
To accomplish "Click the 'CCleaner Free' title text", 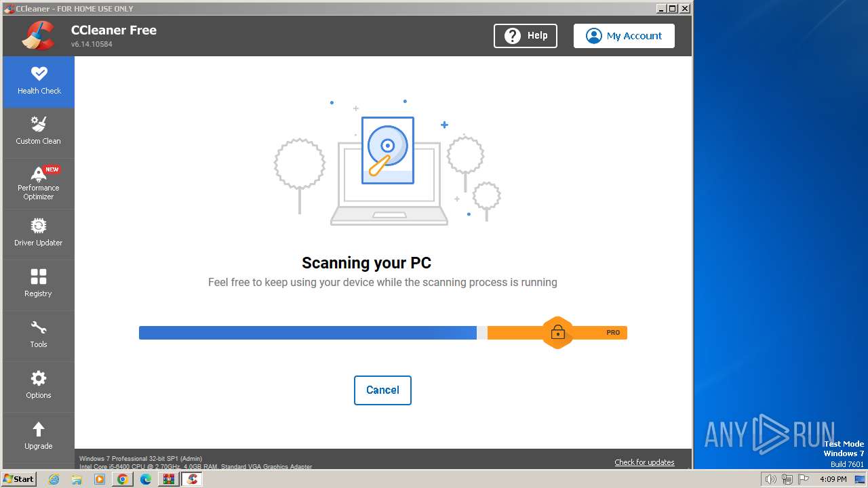I will pyautogui.click(x=114, y=30).
